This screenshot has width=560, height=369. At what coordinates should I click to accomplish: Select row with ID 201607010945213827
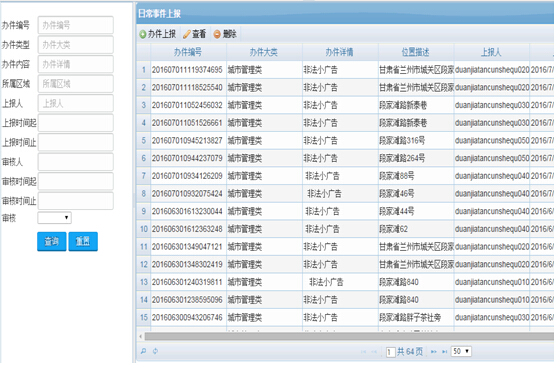point(345,141)
